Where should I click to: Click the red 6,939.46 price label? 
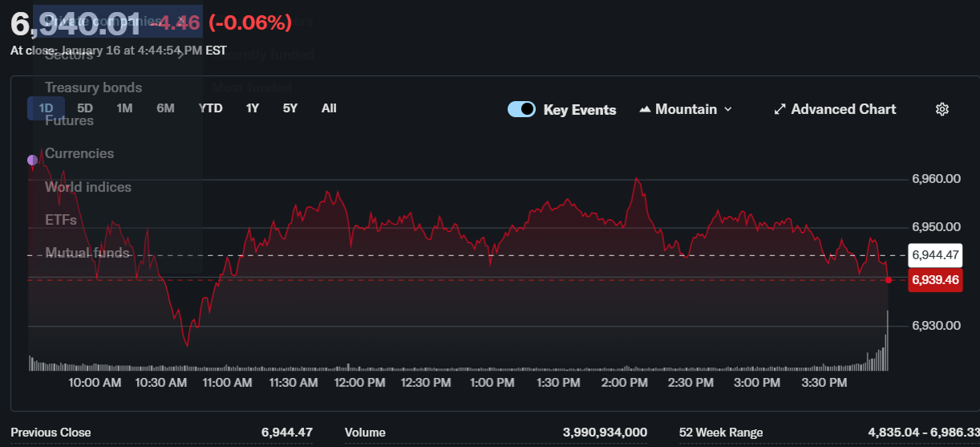(934, 280)
